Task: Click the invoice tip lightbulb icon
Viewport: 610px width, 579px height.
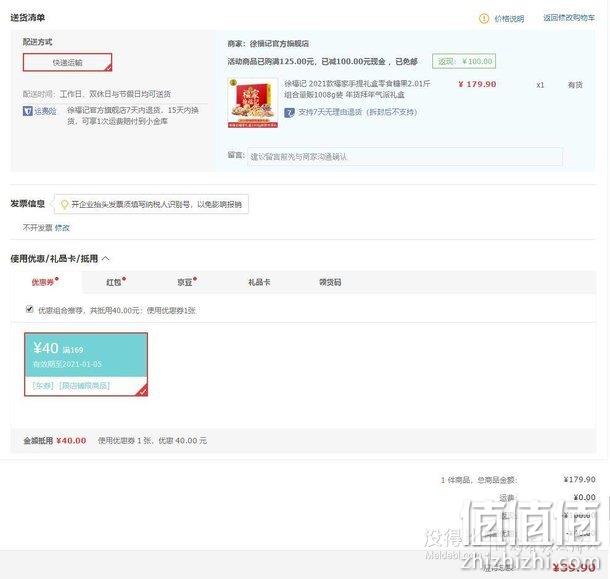Action: click(x=64, y=204)
